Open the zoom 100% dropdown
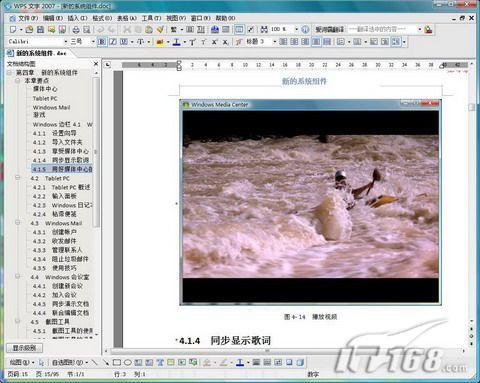The image size is (480, 383). click(x=296, y=29)
